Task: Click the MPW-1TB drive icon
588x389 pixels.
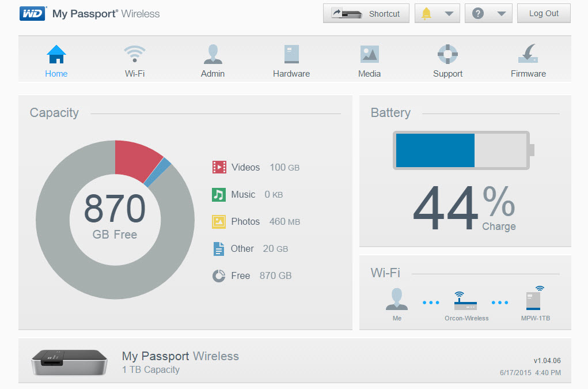Action: click(535, 298)
